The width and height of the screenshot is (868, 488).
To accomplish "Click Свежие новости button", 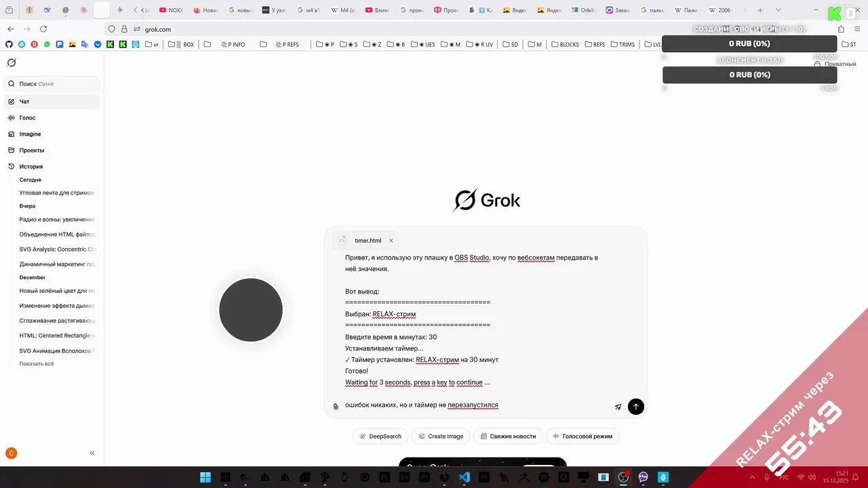I will click(508, 436).
